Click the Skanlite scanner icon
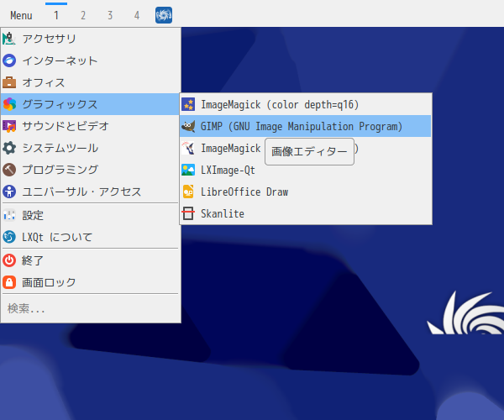The image size is (504, 420). tap(188, 213)
